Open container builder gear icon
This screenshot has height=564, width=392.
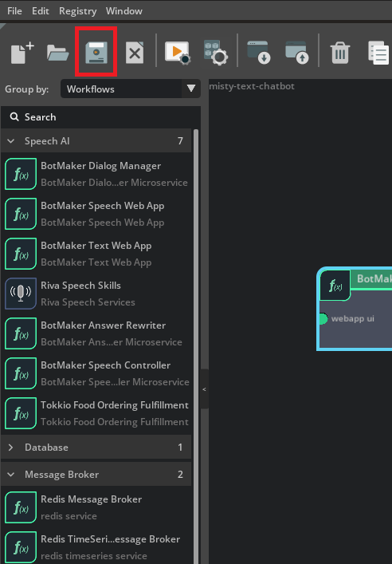pos(216,53)
